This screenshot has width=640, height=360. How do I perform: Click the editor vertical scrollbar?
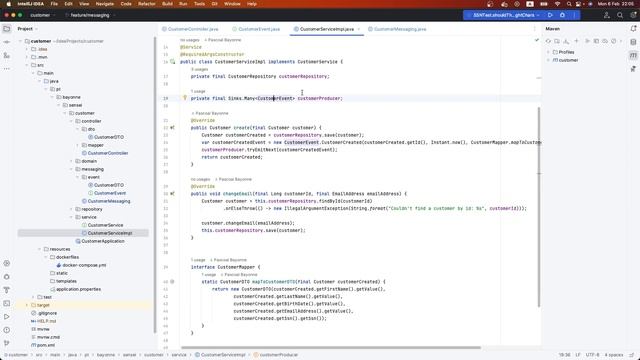click(x=539, y=207)
